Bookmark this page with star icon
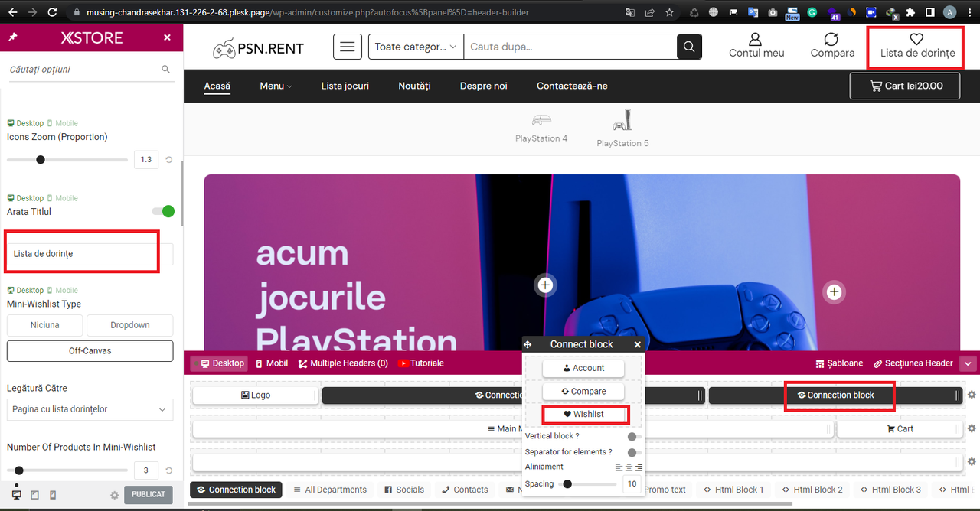Screen dimensions: 980x511 coord(669,12)
